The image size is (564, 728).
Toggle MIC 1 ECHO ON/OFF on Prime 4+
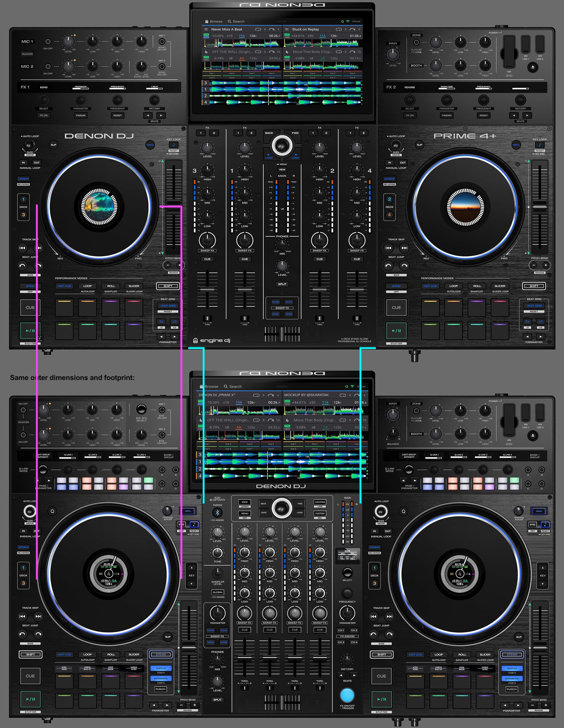click(x=162, y=42)
